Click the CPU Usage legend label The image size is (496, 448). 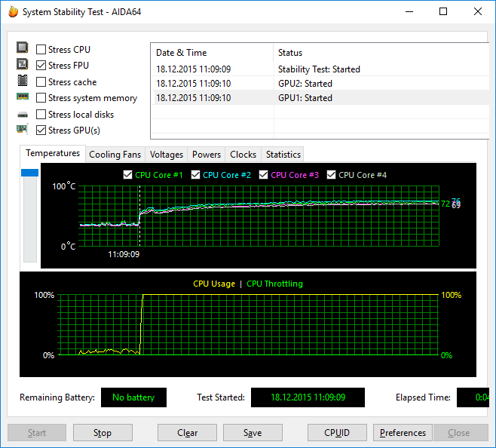click(x=214, y=284)
